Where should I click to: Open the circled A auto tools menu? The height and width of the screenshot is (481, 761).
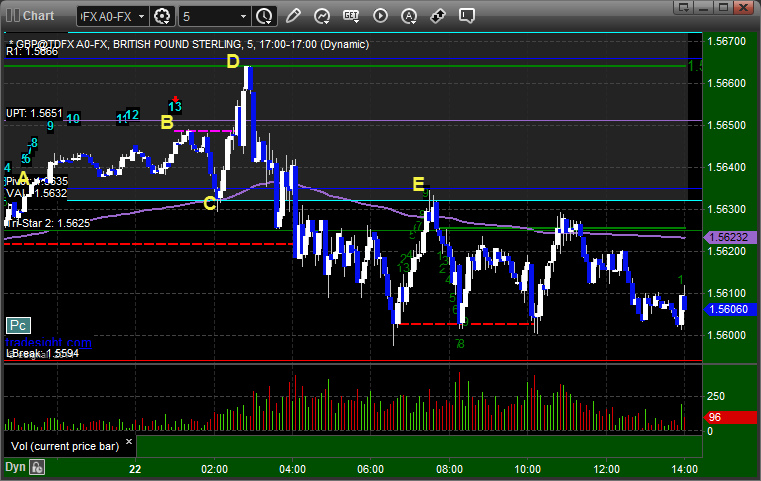point(409,16)
